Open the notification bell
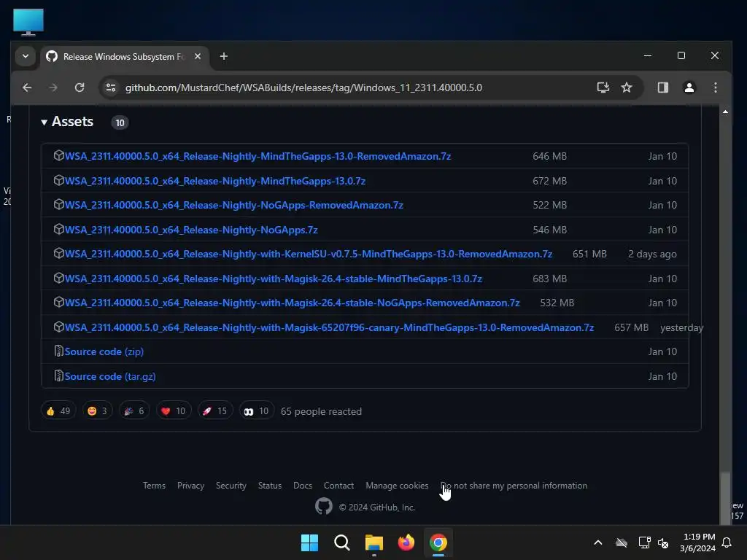Screen dimensions: 747x560 pyautogui.click(x=727, y=542)
